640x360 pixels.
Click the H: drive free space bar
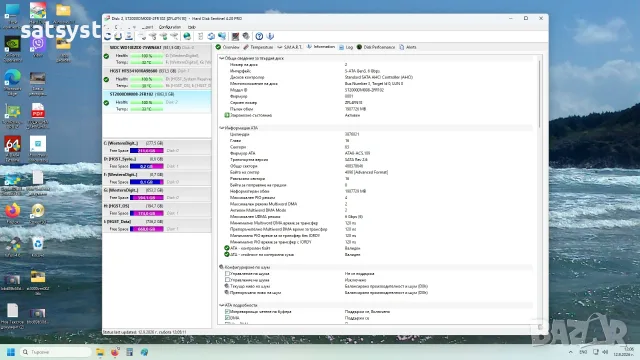[x=147, y=213]
